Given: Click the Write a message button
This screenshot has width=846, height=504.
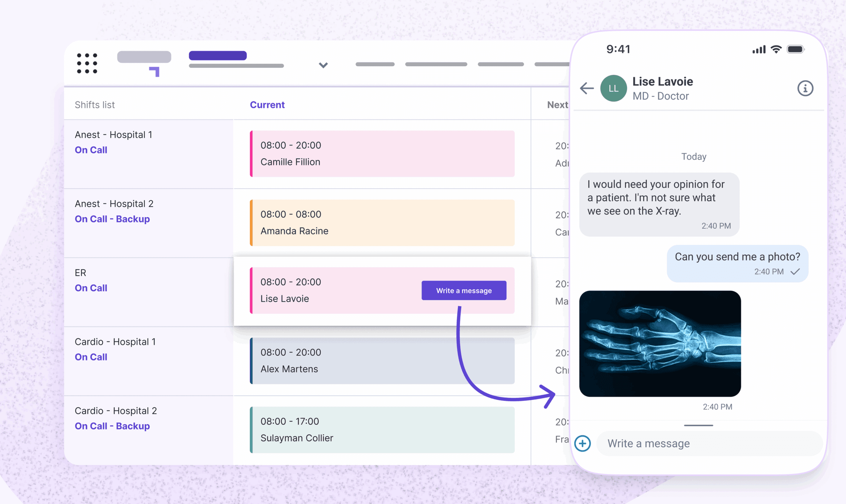Looking at the screenshot, I should click(x=464, y=290).
